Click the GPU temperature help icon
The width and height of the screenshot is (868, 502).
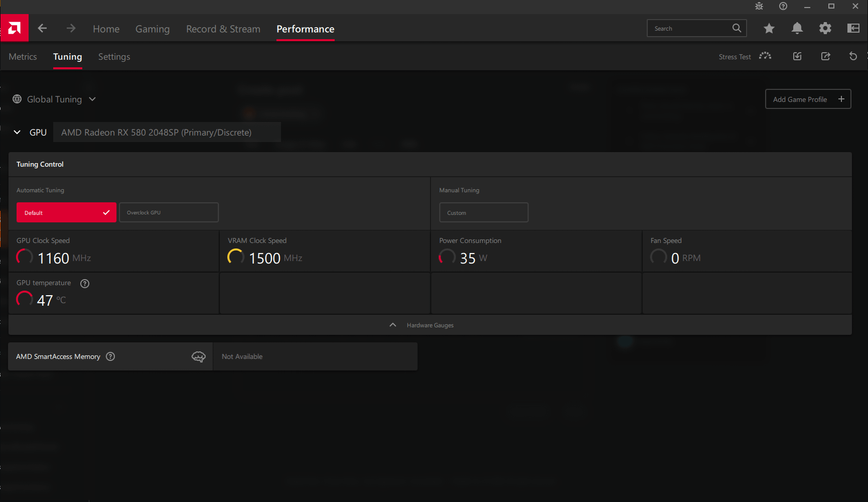tap(85, 284)
